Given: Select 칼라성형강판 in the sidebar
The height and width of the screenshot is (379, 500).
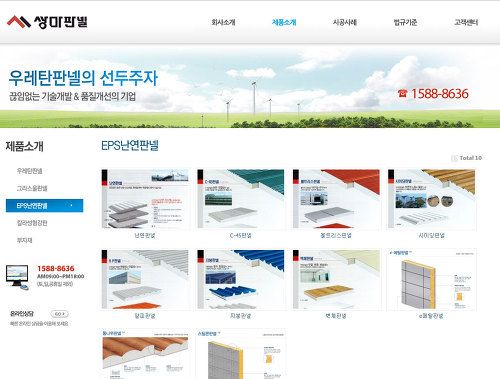Looking at the screenshot, I should (32, 223).
